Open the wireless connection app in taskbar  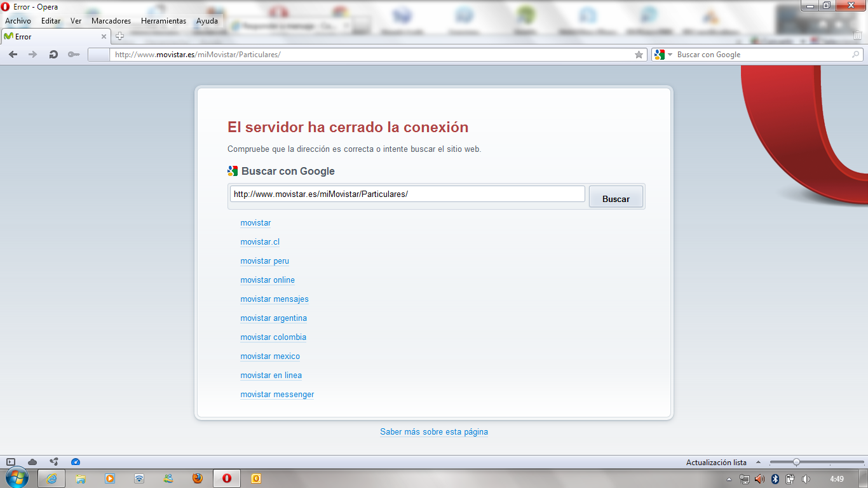tap(139, 478)
